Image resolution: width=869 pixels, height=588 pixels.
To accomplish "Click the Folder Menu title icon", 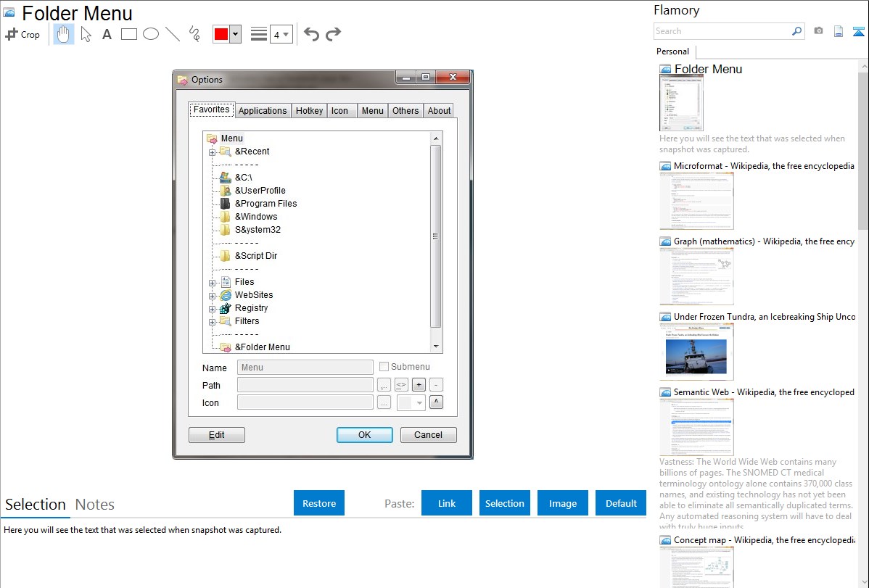I will pos(9,12).
